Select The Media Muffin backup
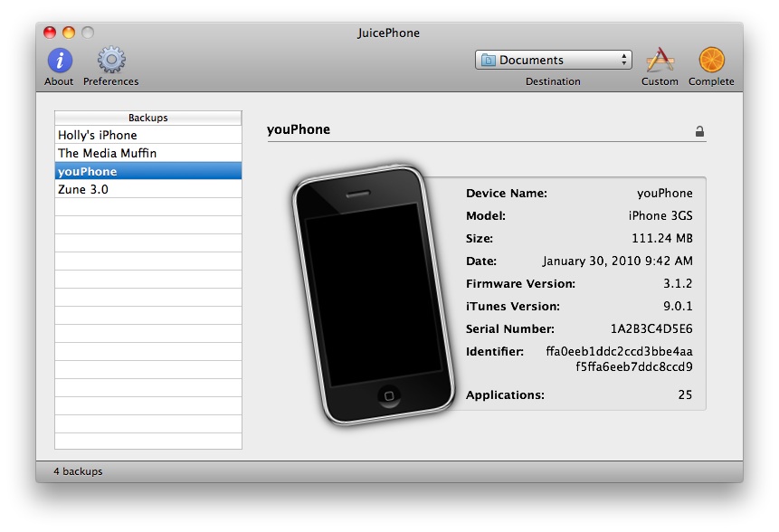779x532 pixels. (148, 153)
